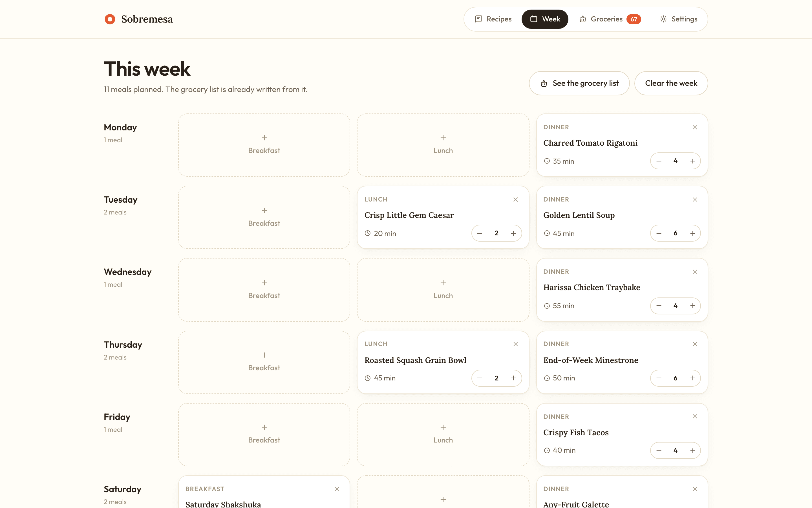Open the Crisp Little Gem Caesar title
The width and height of the screenshot is (812, 508).
409,215
